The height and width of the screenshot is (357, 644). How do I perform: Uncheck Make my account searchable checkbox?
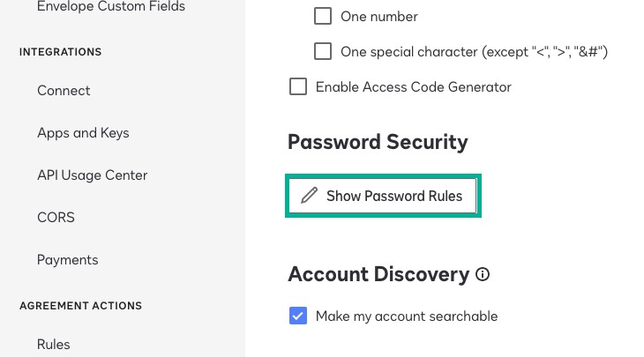[x=298, y=316]
